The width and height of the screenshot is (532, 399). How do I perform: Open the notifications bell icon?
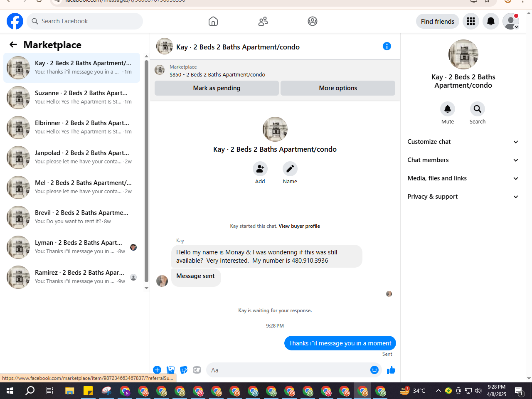[491, 21]
